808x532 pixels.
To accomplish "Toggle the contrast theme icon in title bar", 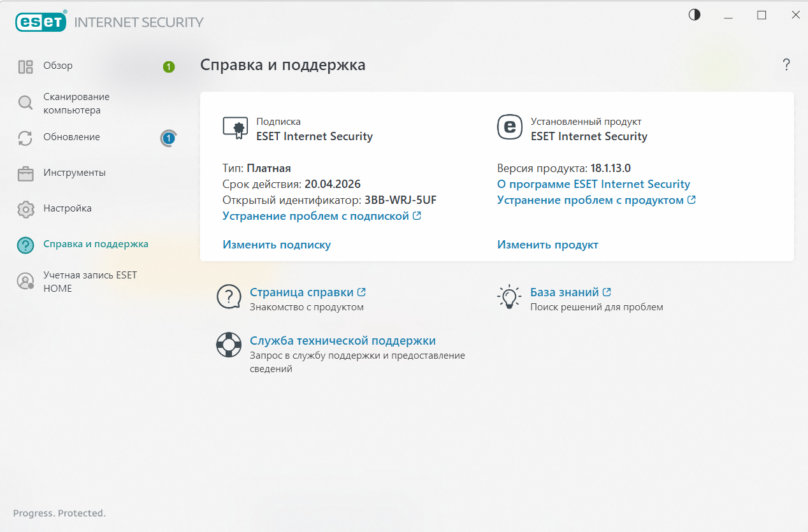I will [x=695, y=15].
